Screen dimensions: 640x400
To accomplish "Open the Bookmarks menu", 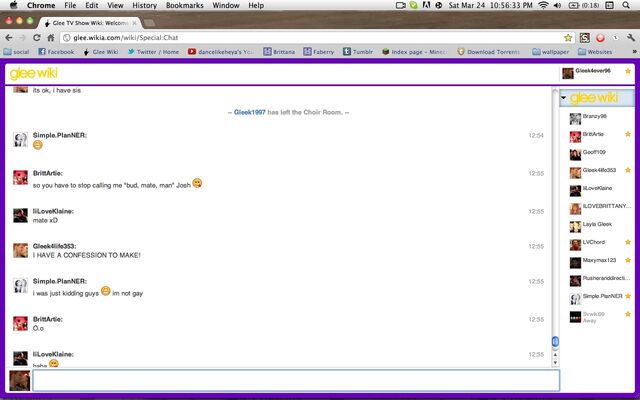I will coord(184,5).
